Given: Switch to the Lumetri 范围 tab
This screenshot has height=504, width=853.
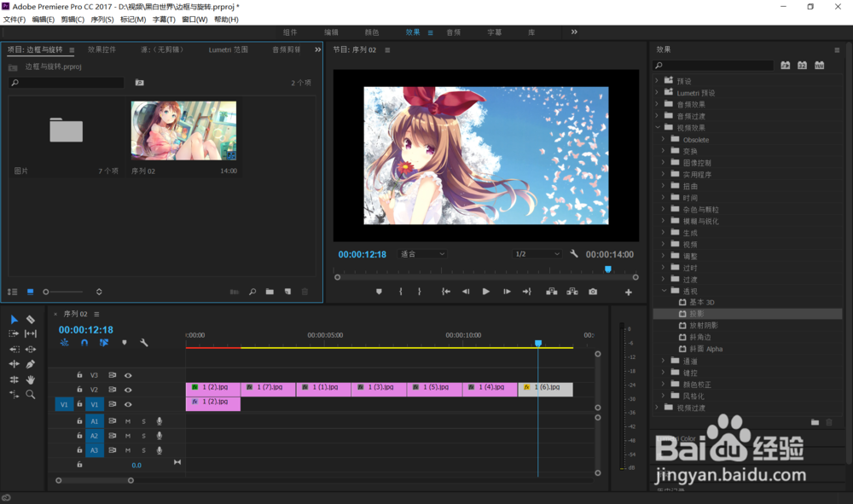Looking at the screenshot, I should [228, 49].
